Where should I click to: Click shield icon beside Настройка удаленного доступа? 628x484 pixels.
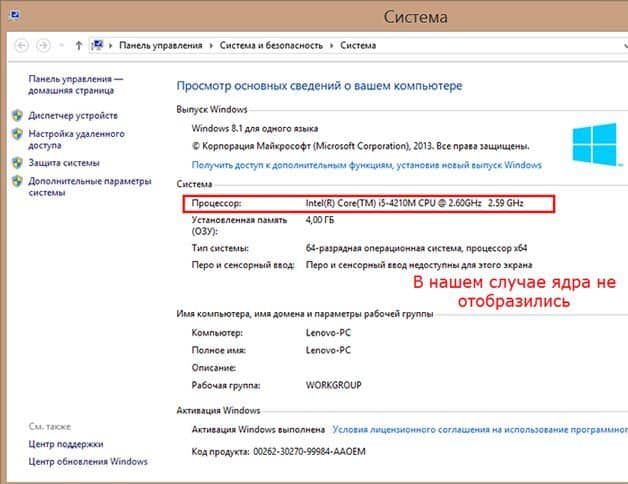click(17, 134)
